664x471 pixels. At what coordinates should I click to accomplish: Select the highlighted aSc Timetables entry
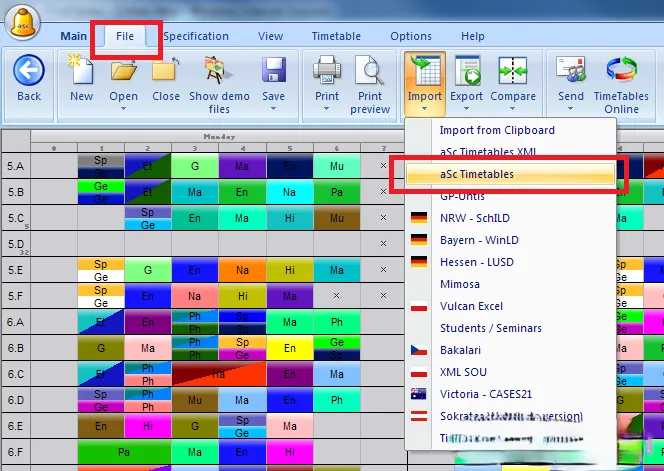click(510, 174)
